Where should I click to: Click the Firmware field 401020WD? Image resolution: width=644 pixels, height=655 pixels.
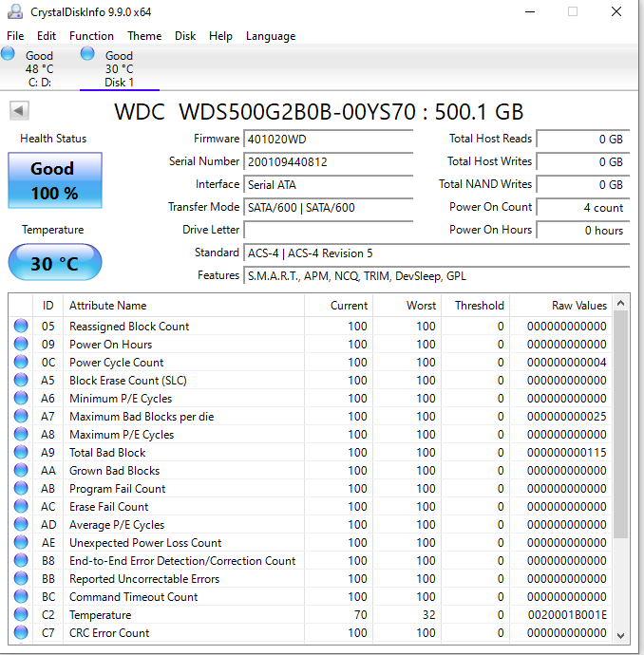(x=328, y=139)
